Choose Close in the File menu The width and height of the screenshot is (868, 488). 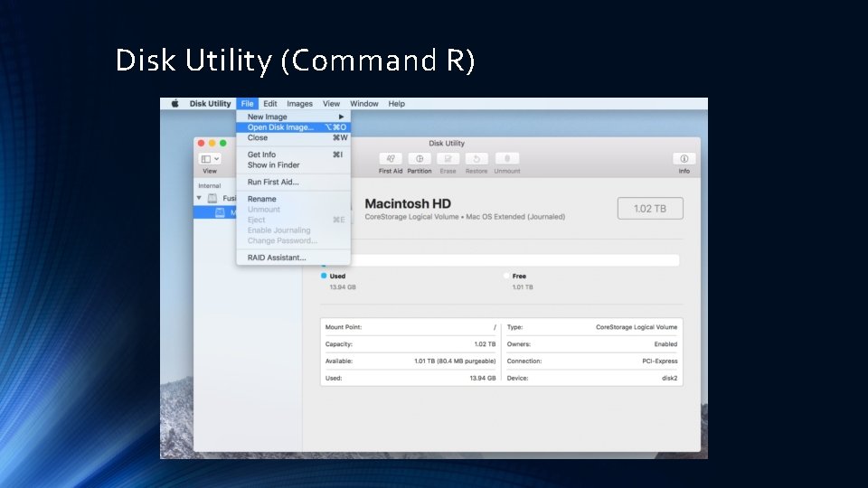pyautogui.click(x=293, y=137)
